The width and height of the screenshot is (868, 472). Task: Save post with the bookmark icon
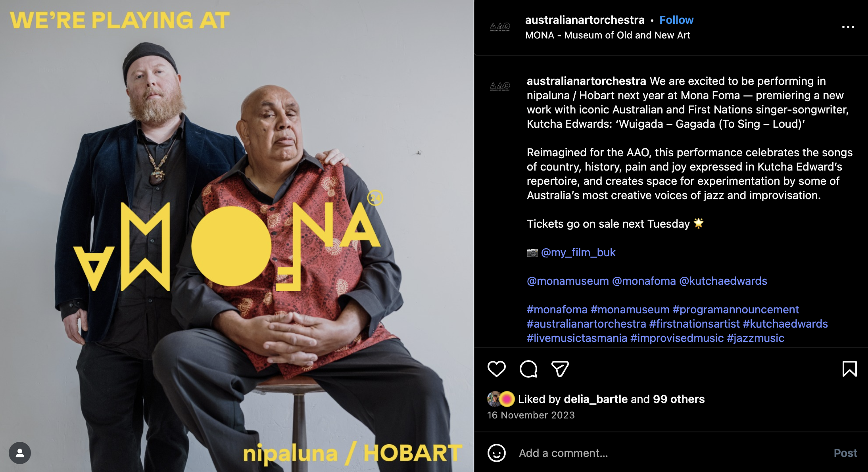849,369
